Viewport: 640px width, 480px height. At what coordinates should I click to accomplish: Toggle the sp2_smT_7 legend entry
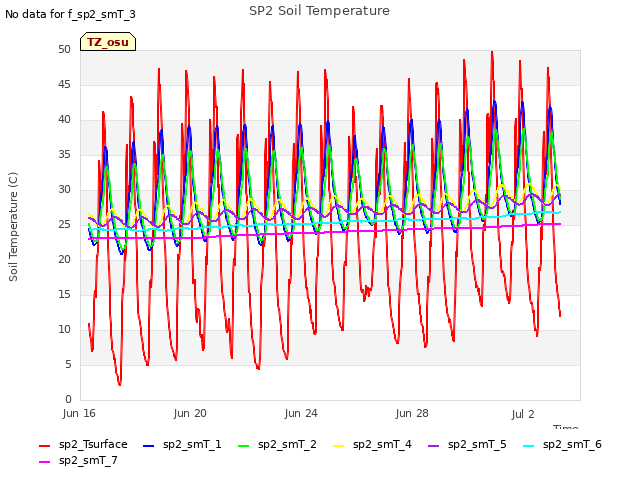click(x=78, y=461)
